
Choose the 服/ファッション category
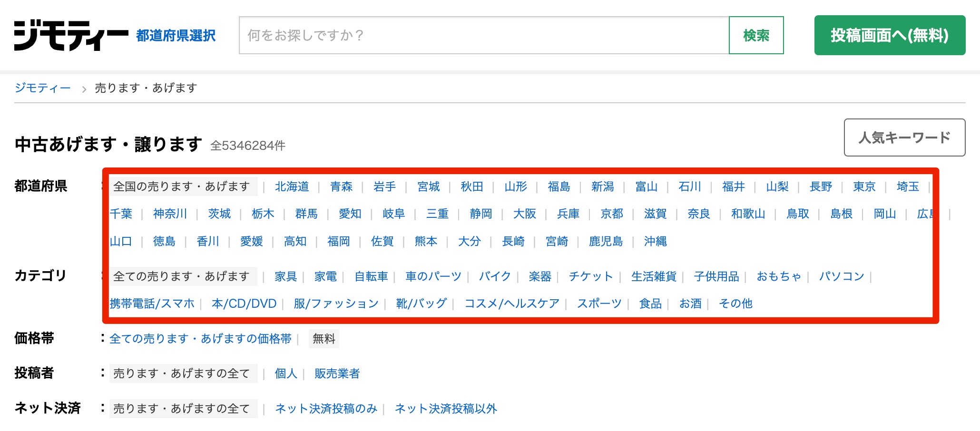(336, 304)
